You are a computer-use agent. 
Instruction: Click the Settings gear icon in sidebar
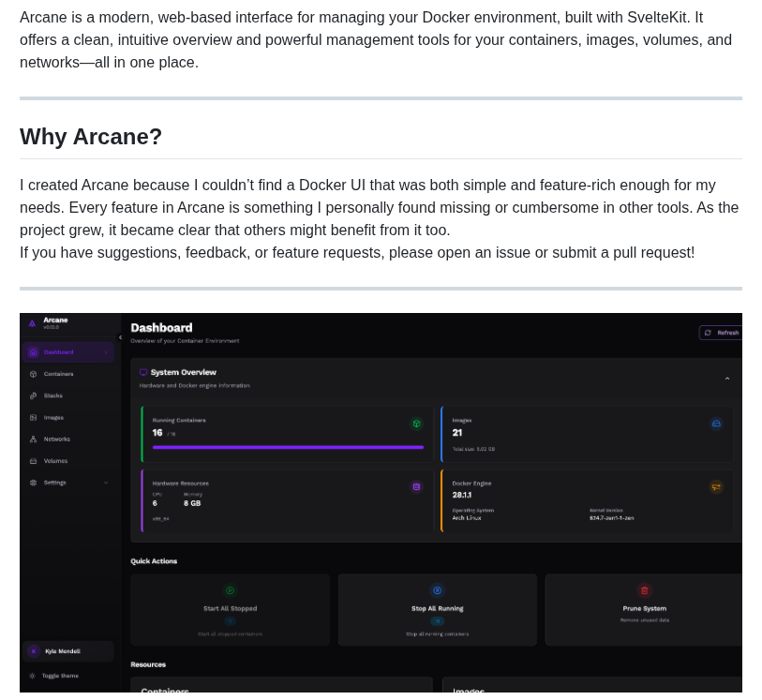coord(33,483)
